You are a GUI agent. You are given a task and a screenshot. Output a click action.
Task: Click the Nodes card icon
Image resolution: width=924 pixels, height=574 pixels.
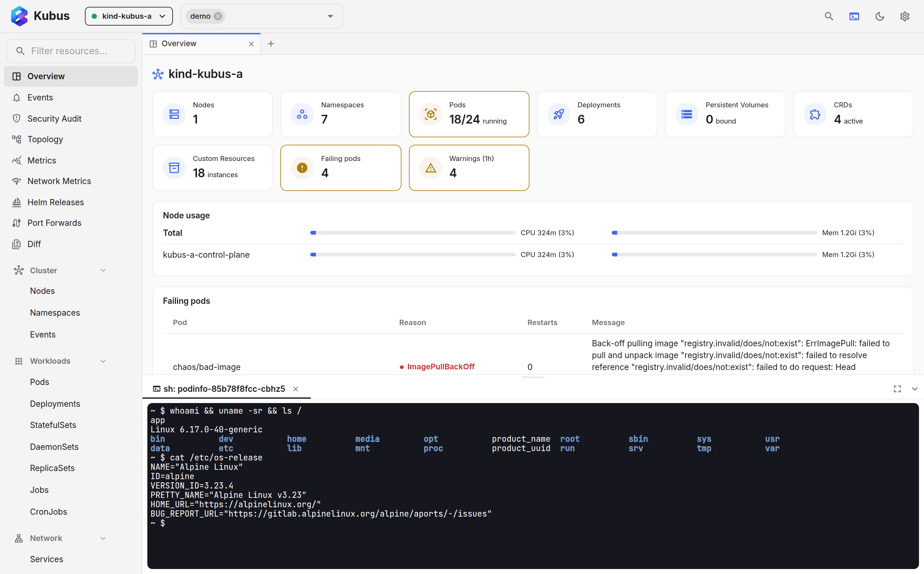(174, 114)
